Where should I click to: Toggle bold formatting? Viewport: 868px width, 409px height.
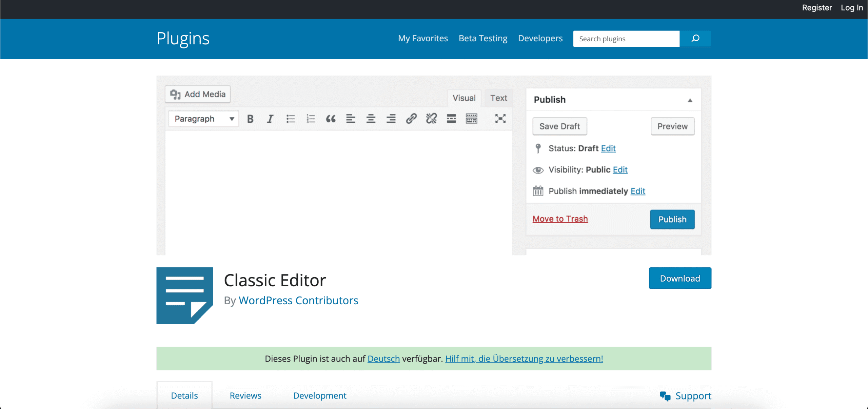250,119
